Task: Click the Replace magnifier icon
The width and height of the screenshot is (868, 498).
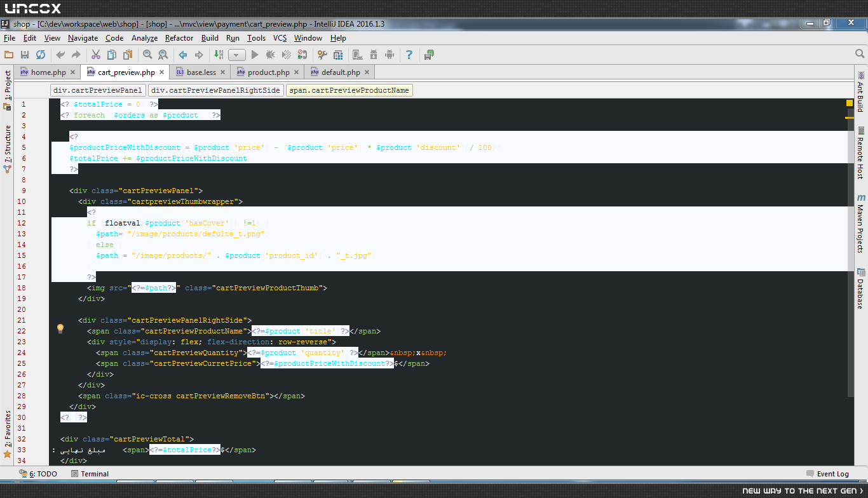Action: click(163, 55)
